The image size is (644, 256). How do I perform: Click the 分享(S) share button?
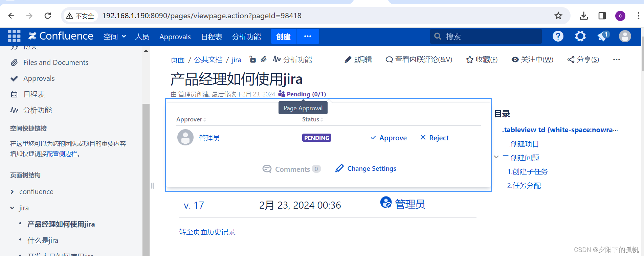[x=583, y=60]
